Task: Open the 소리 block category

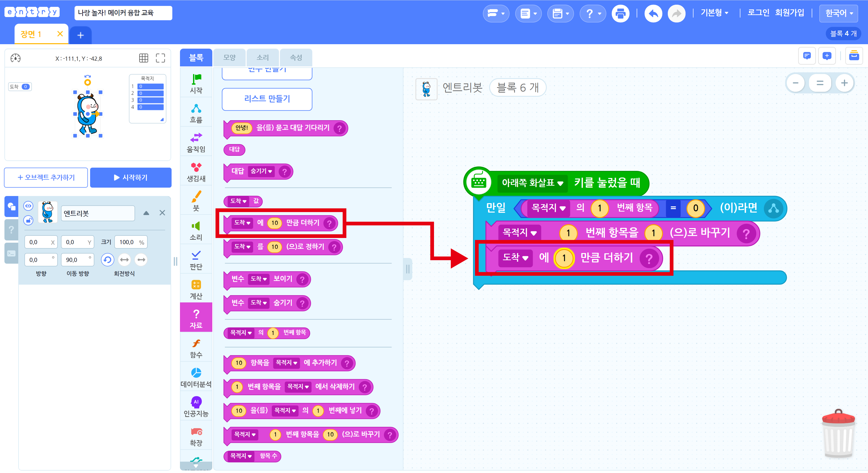Action: [196, 230]
